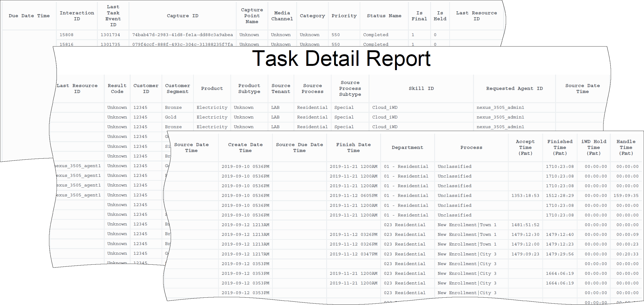Image resolution: width=644 pixels, height=305 pixels.
Task: Click finish date 2019-11-12 0605PM cell
Action: [353, 196]
